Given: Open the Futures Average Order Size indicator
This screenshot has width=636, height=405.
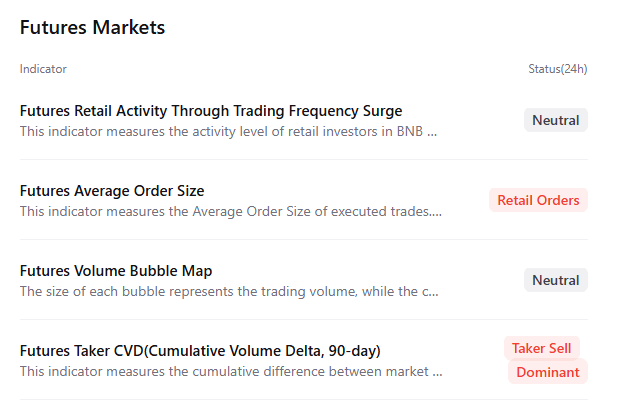Looking at the screenshot, I should [x=112, y=191].
